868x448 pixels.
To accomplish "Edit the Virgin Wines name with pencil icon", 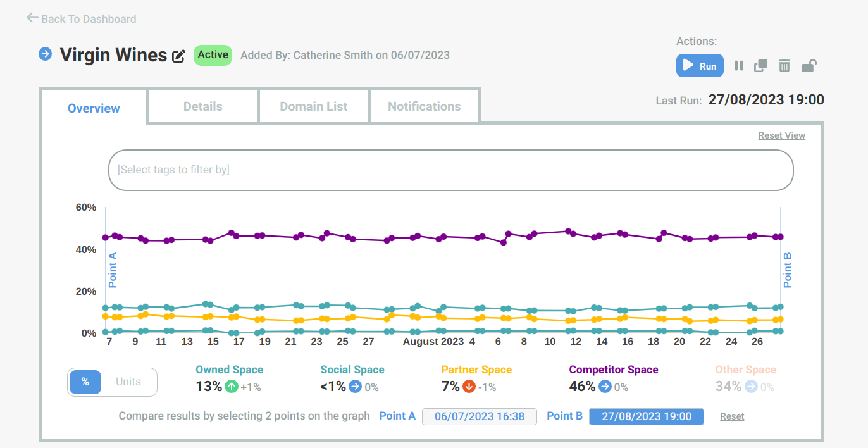I will [179, 56].
